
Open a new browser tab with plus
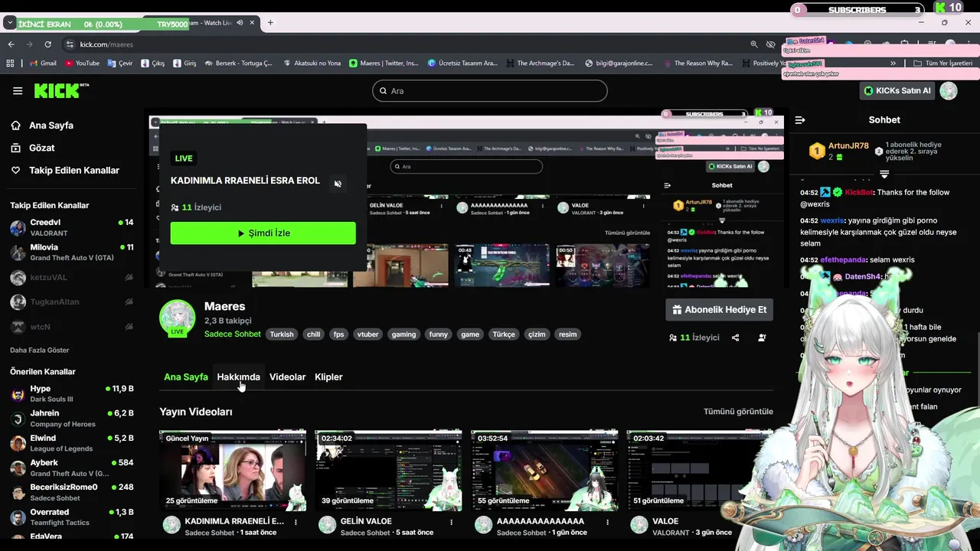click(x=270, y=23)
